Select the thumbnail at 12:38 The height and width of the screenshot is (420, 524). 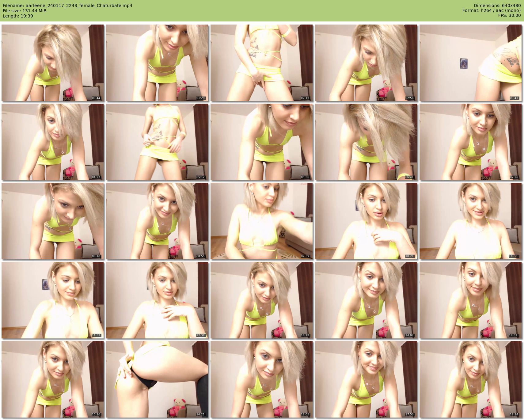pos(157,300)
